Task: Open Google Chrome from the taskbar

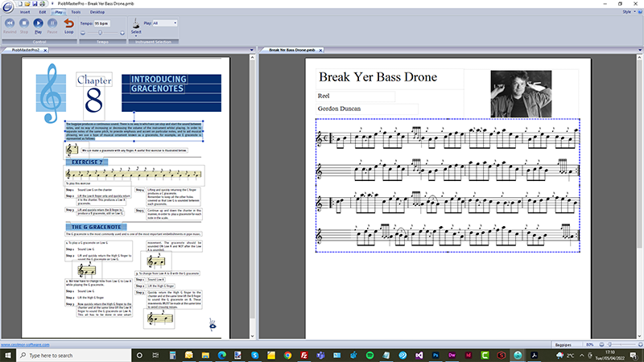Action: pyautogui.click(x=287, y=356)
